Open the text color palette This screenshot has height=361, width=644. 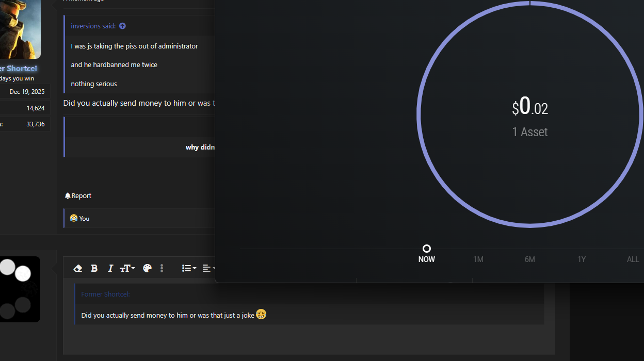(x=147, y=268)
